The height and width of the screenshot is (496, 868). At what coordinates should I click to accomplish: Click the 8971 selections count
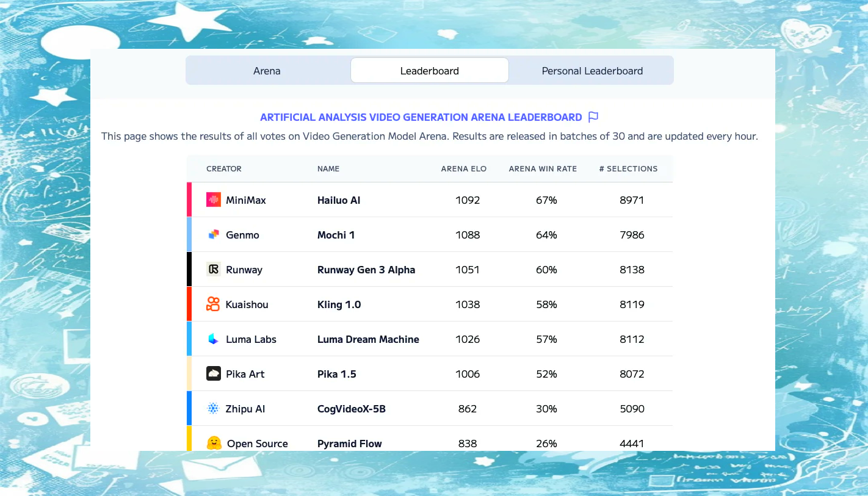coord(632,200)
